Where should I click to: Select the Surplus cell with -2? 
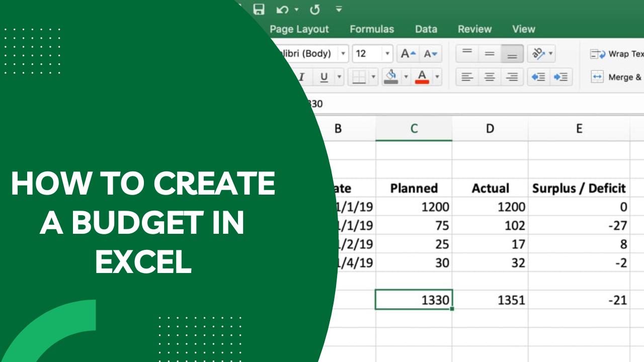(579, 262)
